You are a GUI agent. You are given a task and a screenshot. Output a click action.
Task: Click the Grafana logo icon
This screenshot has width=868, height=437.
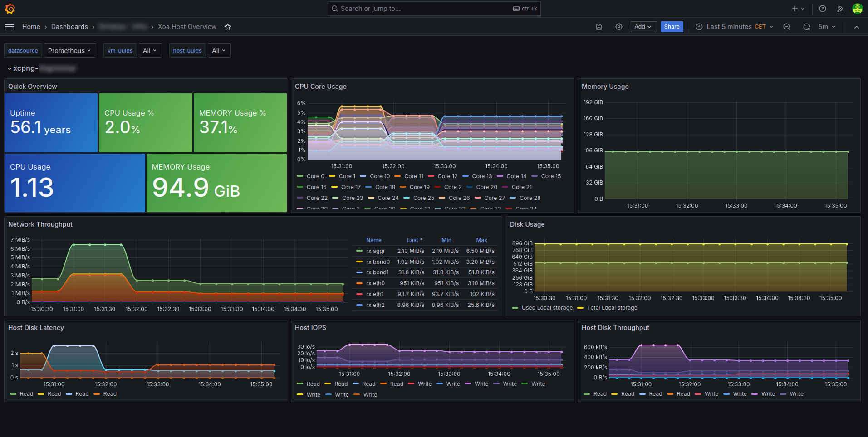click(10, 9)
